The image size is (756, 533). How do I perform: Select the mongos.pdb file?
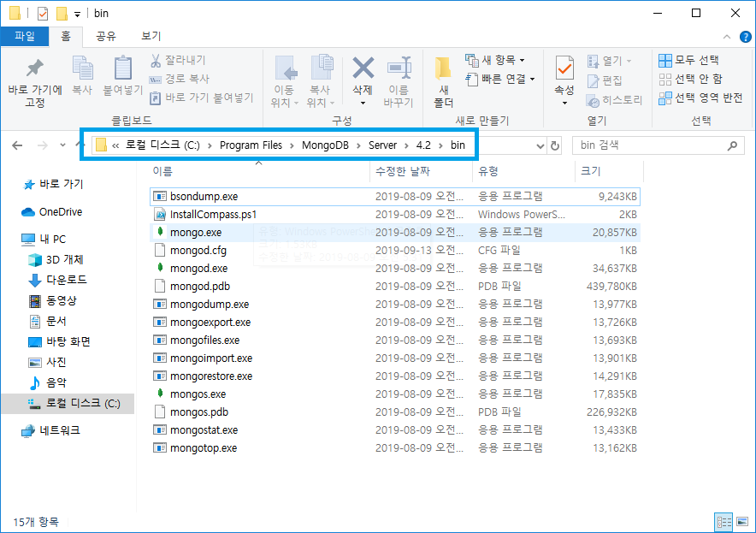[x=395, y=412]
